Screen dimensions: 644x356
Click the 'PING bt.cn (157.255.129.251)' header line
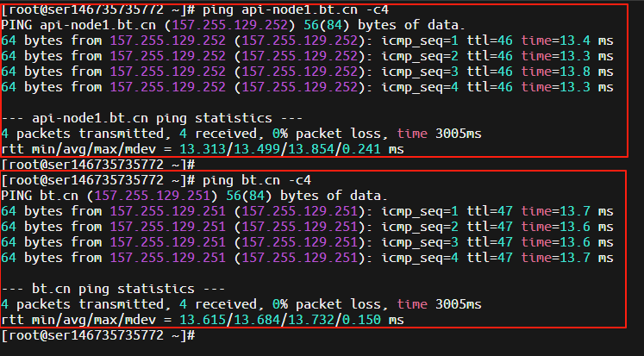coord(194,196)
